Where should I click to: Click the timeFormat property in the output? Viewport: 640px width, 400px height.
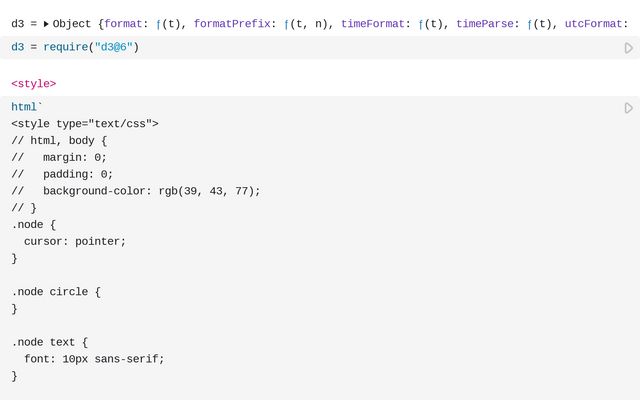372,24
